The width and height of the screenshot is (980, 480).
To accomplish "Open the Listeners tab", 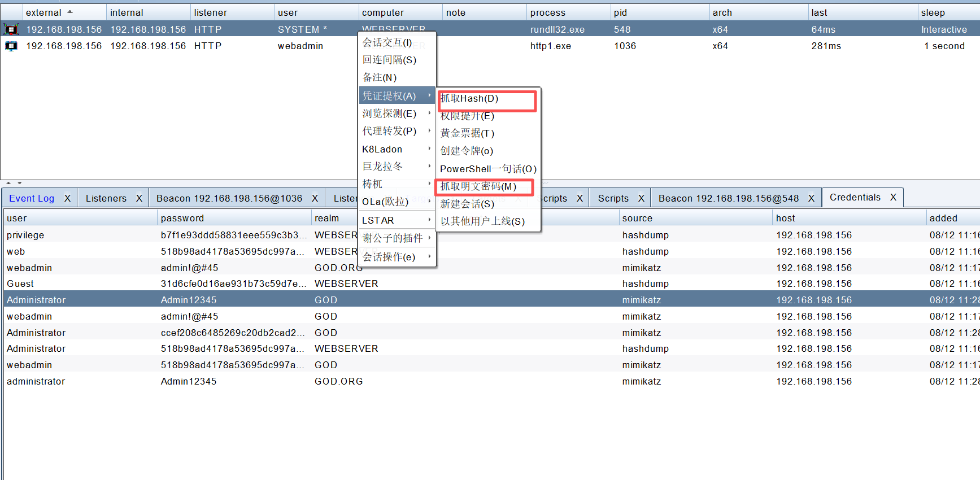I will pos(106,198).
